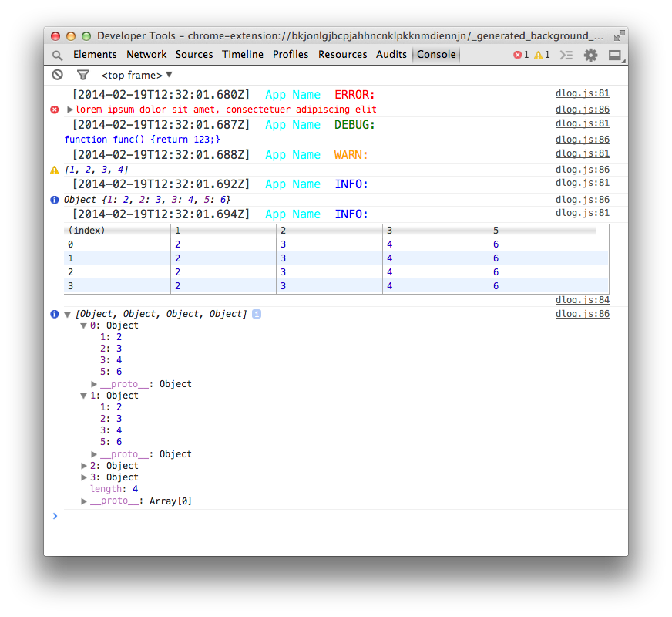
Task: Click the yellow warning count indicator
Action: [542, 55]
